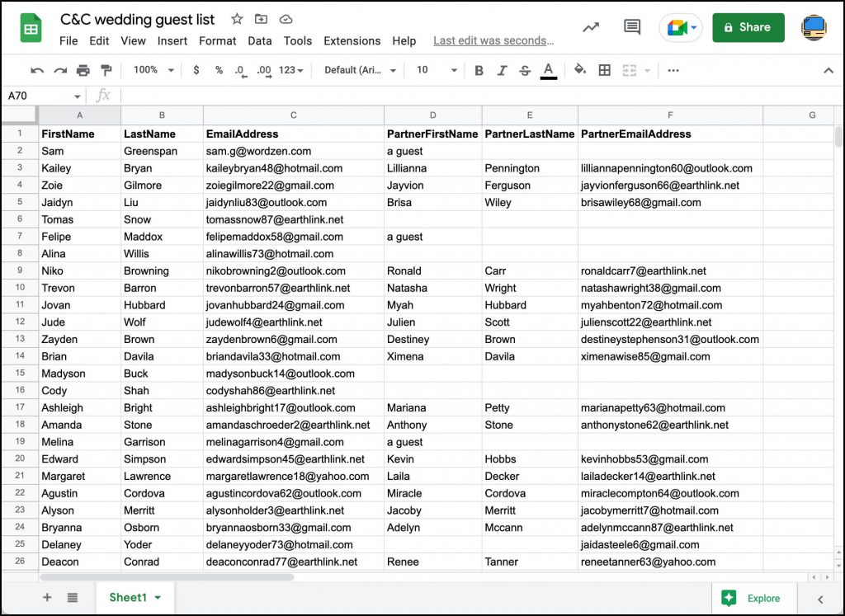This screenshot has height=616, width=845.
Task: Open the Extensions menu
Action: (x=352, y=41)
